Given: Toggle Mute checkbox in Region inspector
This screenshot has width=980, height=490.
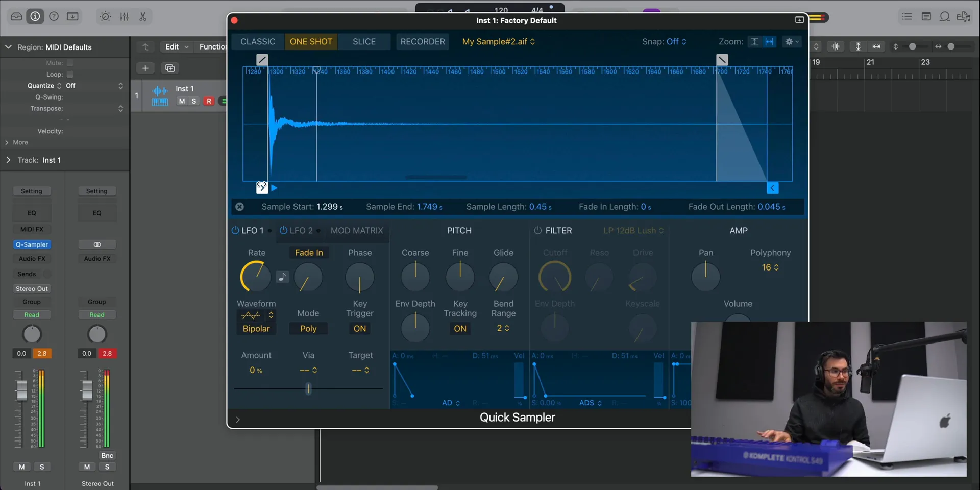Looking at the screenshot, I should (x=70, y=63).
